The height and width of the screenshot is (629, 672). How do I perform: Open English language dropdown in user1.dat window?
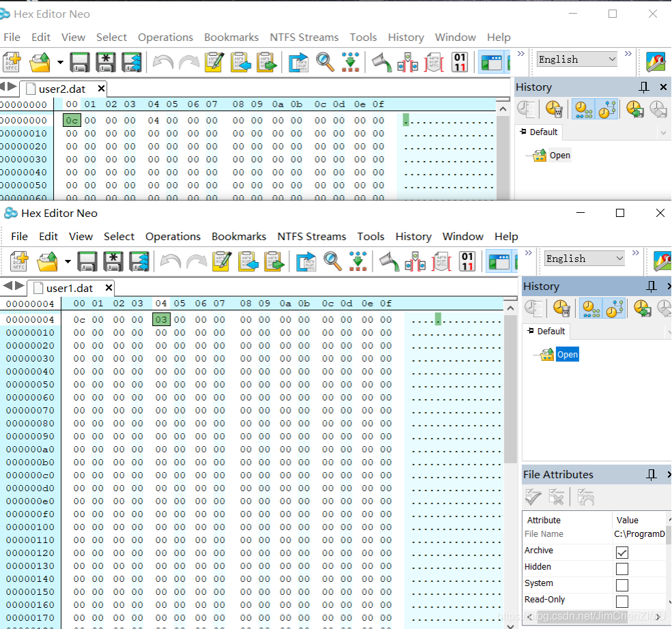pyautogui.click(x=584, y=259)
